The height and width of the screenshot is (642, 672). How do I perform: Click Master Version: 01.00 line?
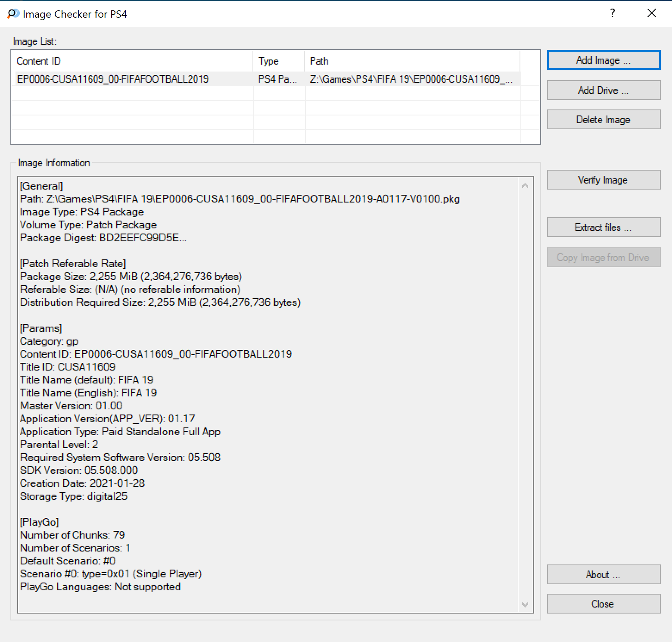click(71, 405)
